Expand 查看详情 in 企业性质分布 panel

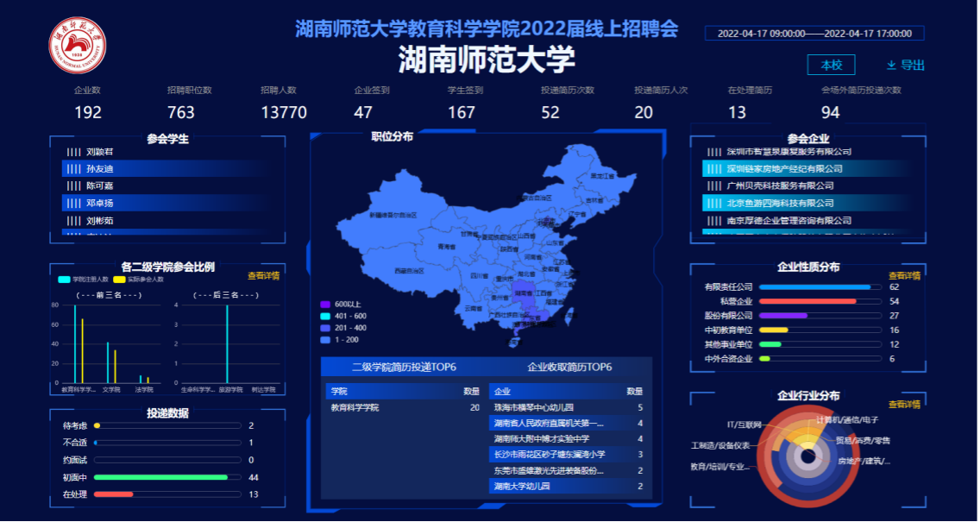pos(904,276)
